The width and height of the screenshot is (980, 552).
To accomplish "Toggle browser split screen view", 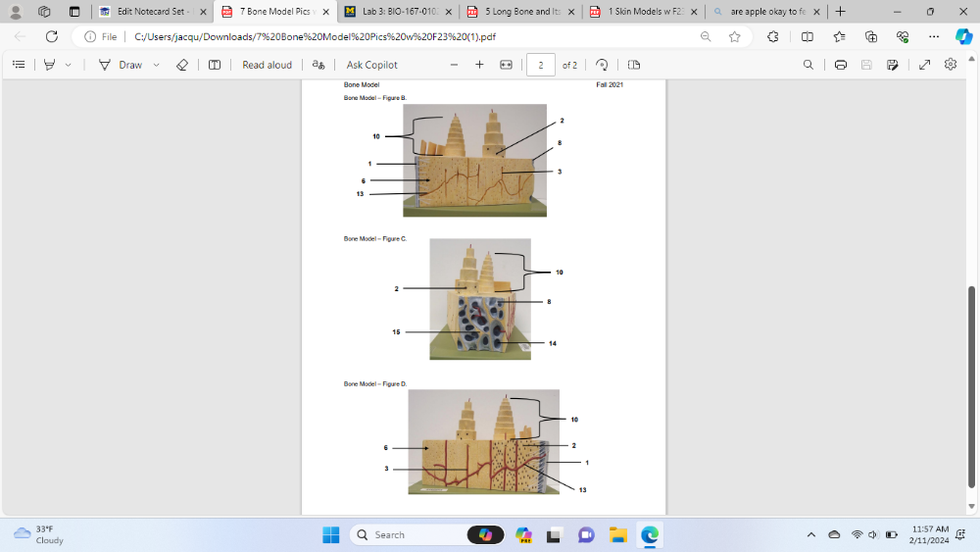I will tap(807, 36).
